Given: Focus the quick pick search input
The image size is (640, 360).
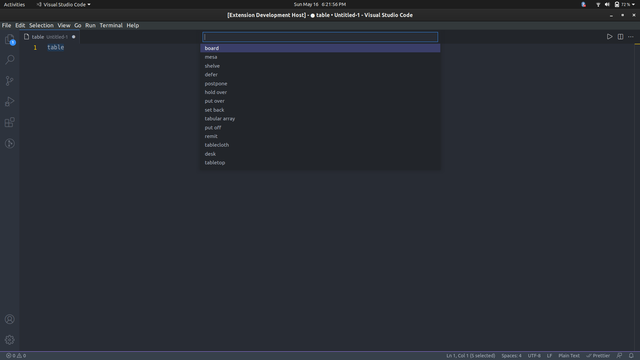Looking at the screenshot, I should (320, 37).
